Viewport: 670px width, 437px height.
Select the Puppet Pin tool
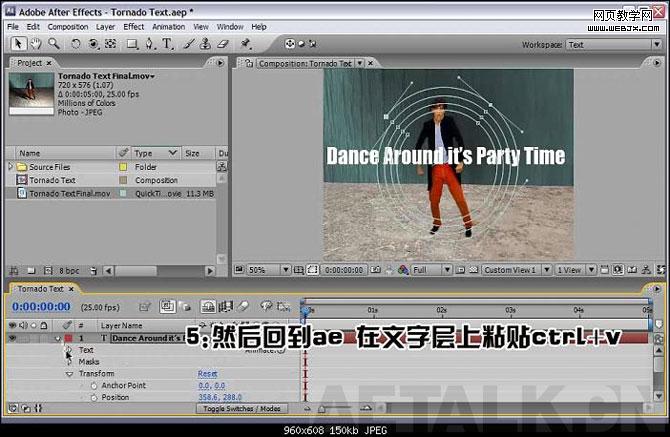point(245,44)
